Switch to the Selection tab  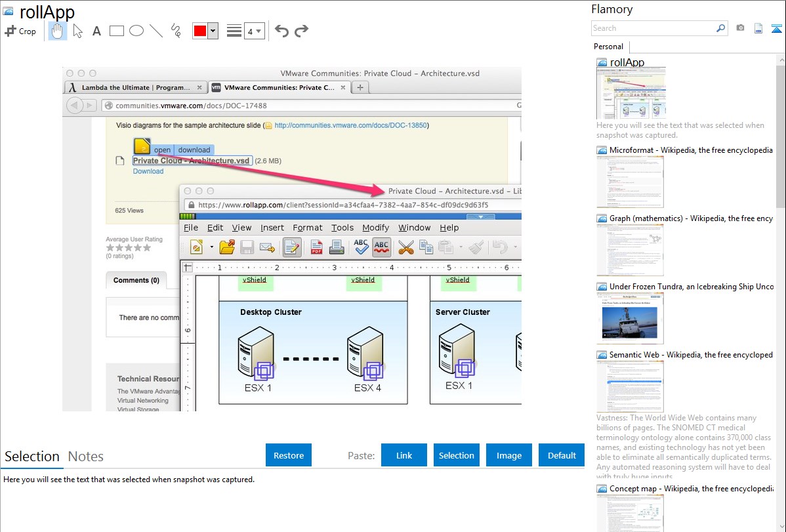coord(32,457)
